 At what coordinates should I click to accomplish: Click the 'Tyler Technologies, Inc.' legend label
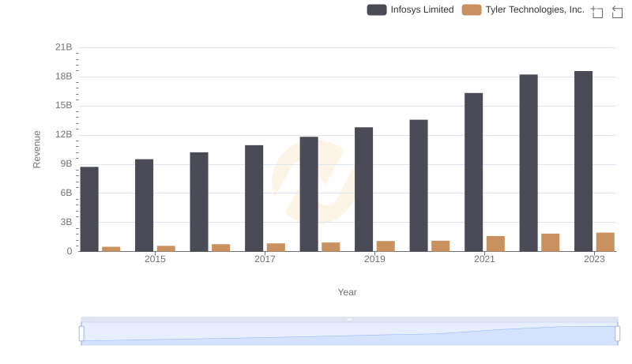[535, 9]
